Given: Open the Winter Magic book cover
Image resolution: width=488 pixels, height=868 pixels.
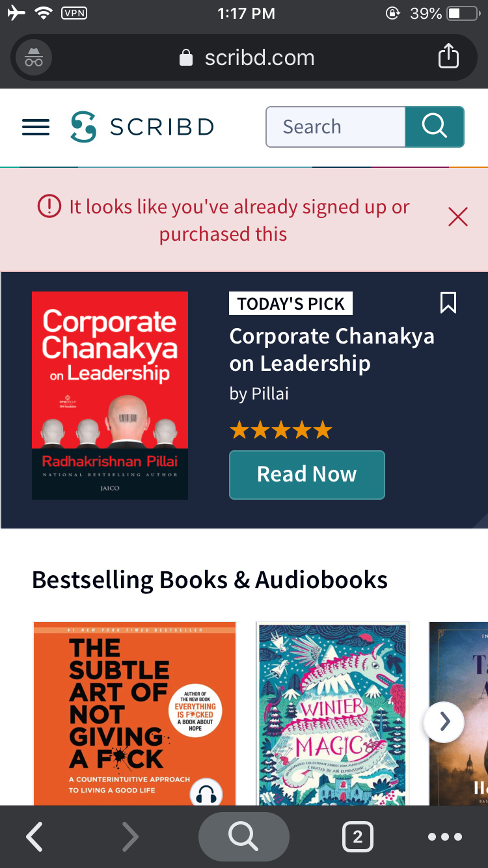Looking at the screenshot, I should [x=333, y=714].
